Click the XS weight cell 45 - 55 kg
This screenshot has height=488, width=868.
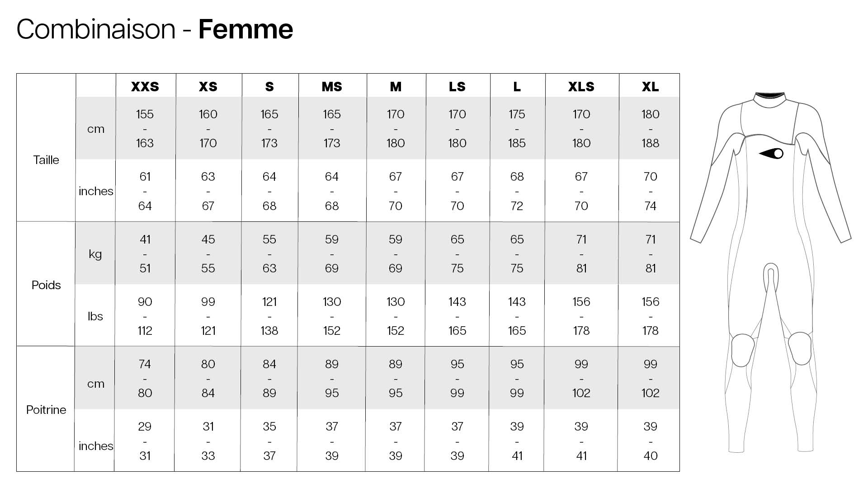208,254
